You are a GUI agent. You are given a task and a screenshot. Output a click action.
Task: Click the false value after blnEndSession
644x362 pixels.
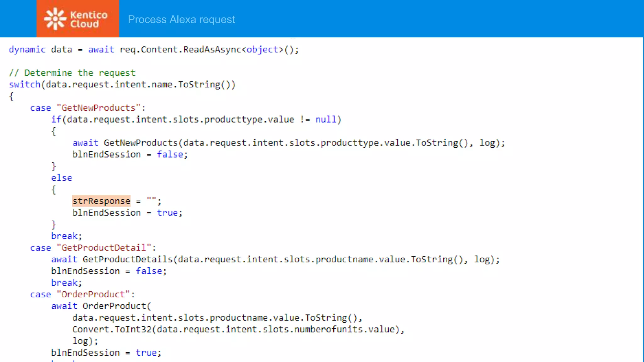(x=170, y=154)
